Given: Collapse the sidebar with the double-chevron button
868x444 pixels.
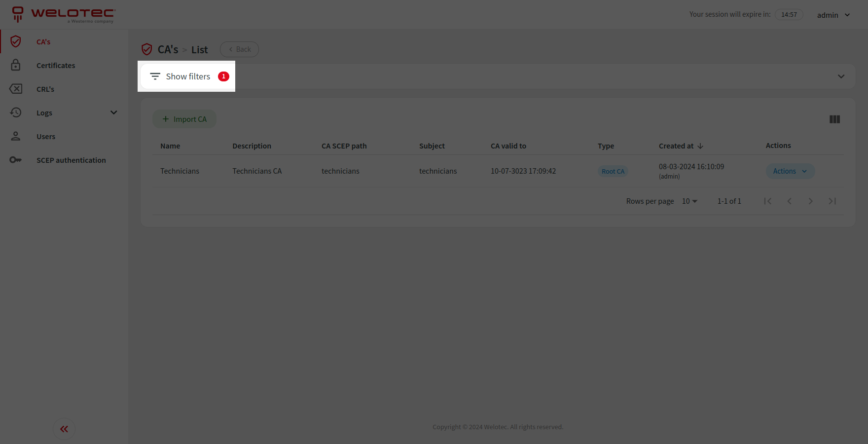Looking at the screenshot, I should (64, 429).
